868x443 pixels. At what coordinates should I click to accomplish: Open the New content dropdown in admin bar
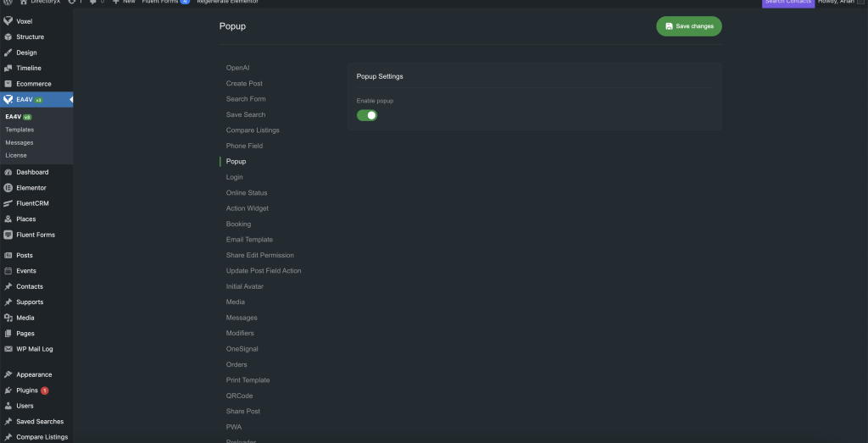point(124,2)
